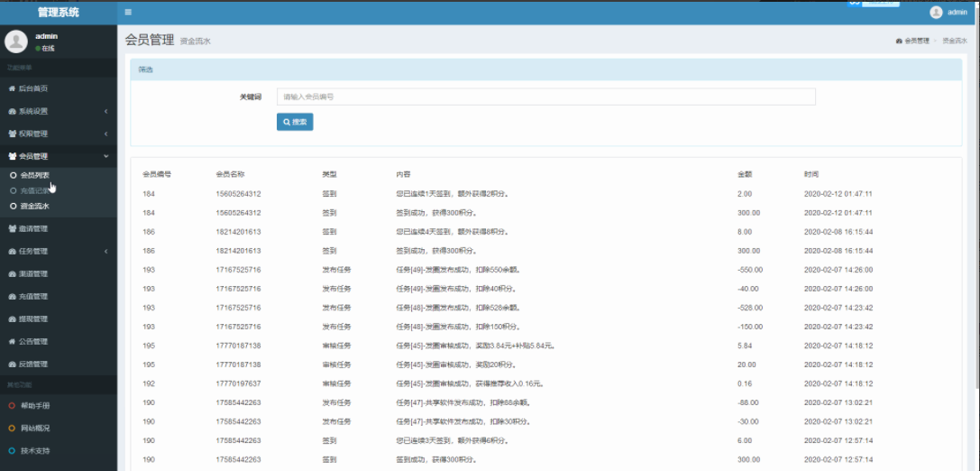Collapse the 会员管理 menu using its chevron

[x=105, y=156]
